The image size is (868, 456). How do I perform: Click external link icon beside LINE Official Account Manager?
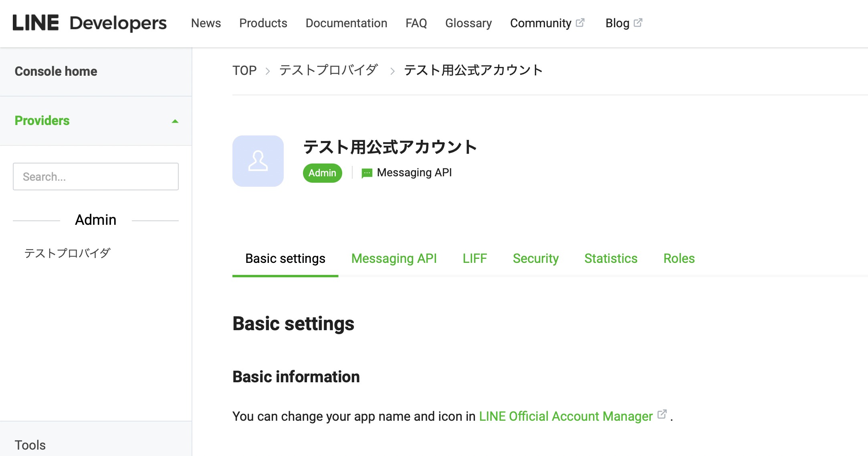point(662,414)
